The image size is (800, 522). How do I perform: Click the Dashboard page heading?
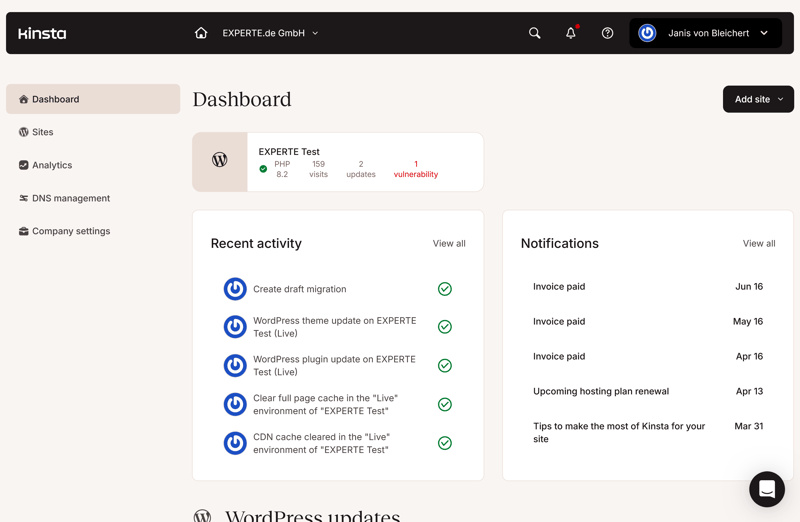(x=242, y=99)
